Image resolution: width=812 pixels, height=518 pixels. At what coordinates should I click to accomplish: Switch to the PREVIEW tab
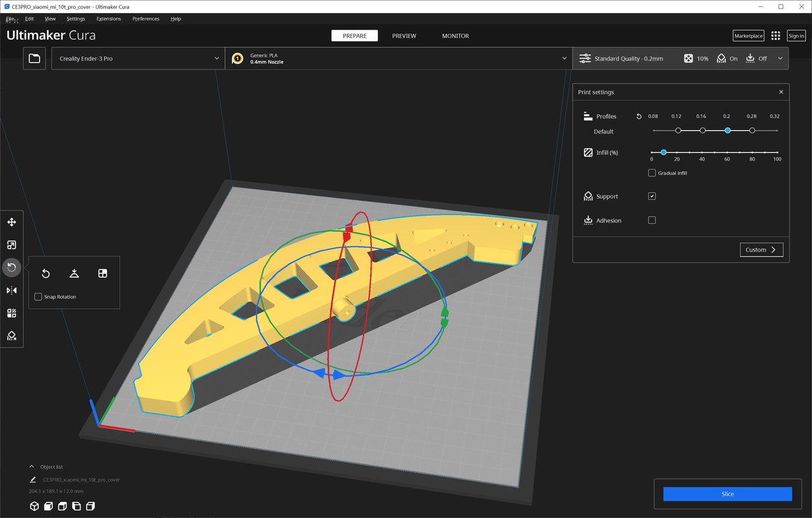pyautogui.click(x=404, y=36)
